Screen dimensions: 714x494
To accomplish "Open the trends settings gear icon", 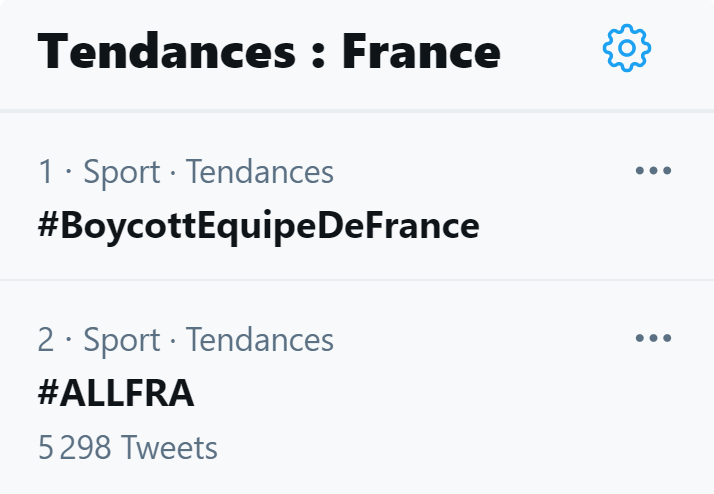I will click(x=627, y=47).
